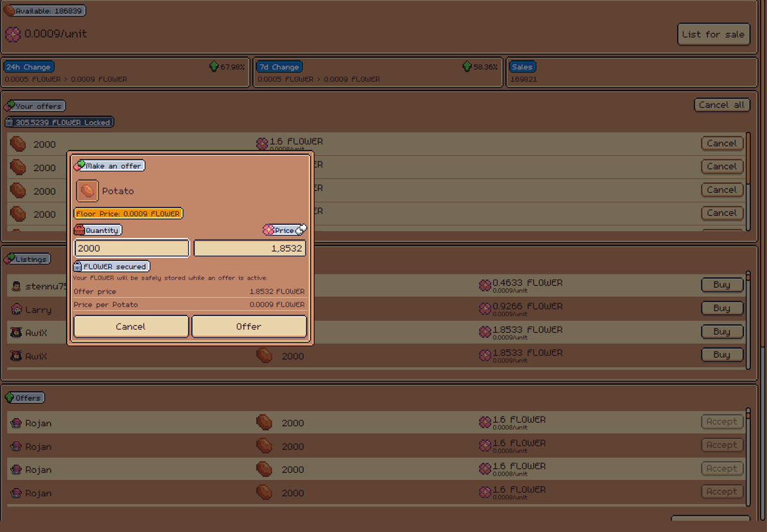
Task: Click the flower icon next to 0.0009/unit
Action: click(13, 34)
